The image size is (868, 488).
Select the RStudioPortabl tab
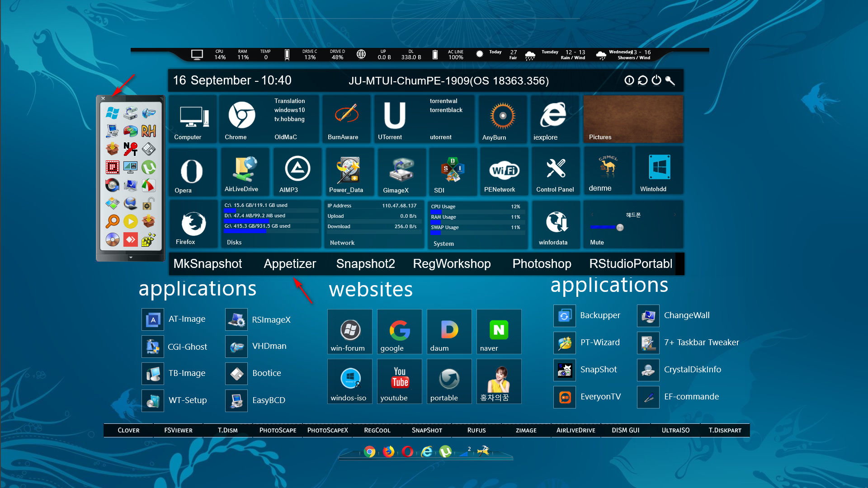pos(631,263)
